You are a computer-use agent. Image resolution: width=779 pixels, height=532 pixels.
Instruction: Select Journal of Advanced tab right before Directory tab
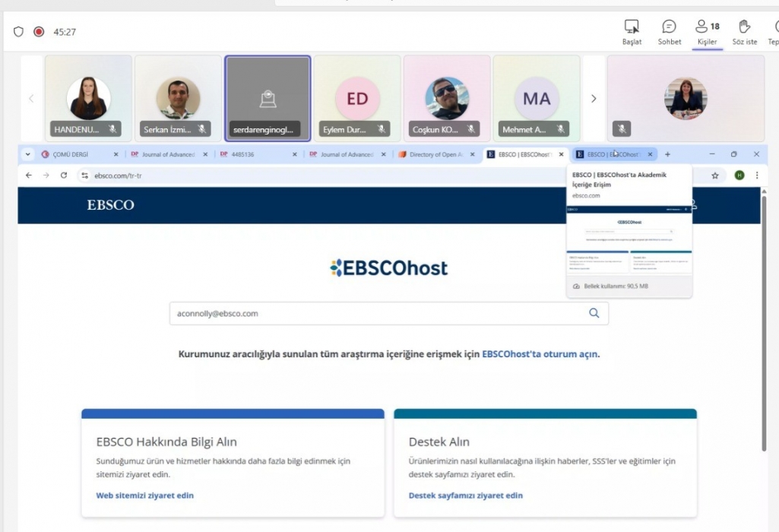click(348, 154)
